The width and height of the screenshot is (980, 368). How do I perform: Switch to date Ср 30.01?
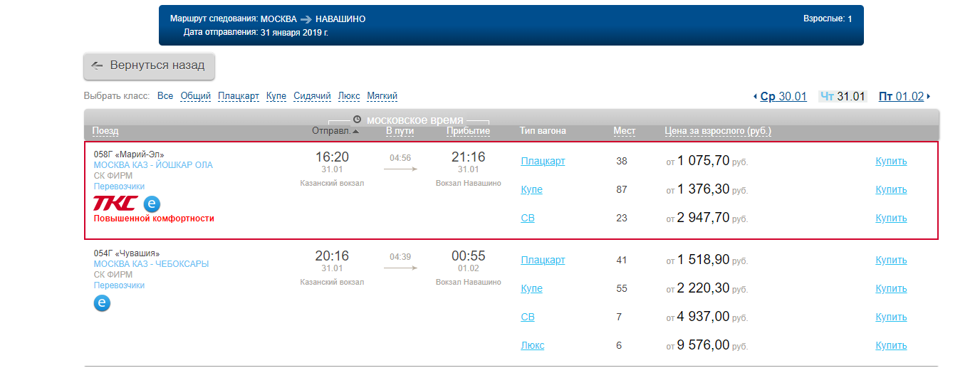pos(783,97)
